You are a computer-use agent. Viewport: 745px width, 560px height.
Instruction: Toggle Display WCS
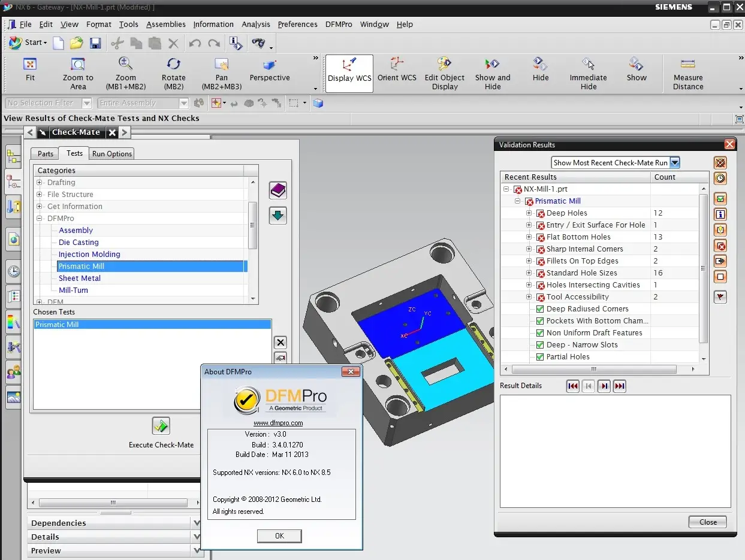pyautogui.click(x=349, y=74)
